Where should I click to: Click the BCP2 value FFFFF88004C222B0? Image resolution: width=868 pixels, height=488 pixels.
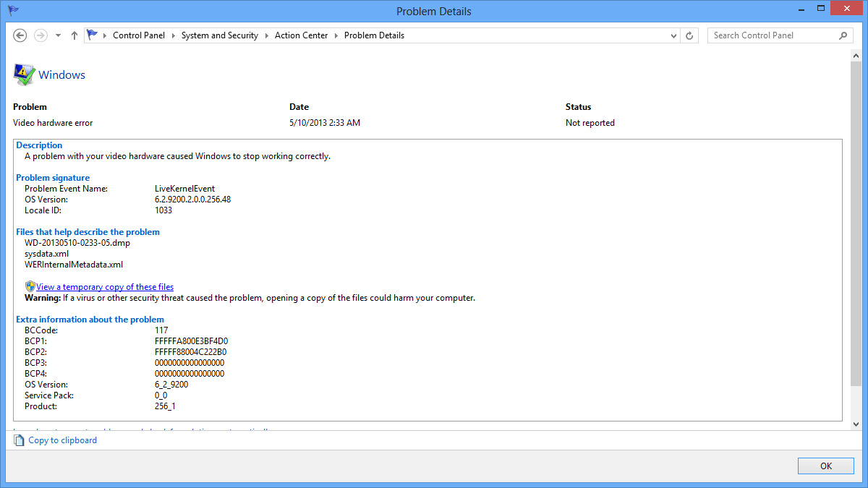coord(190,352)
